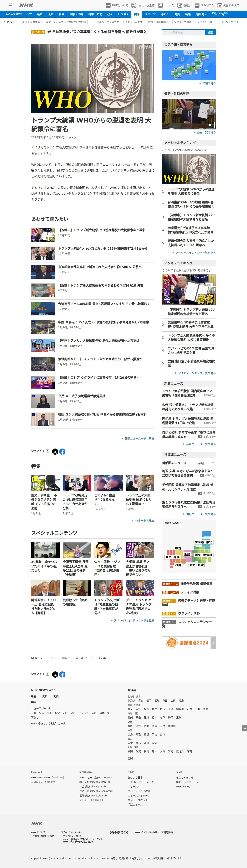Image resolution: width=247 pixels, height=868 pixels.
Task: Open special content 佐々木朗希 ドジャース card
Action: click(108, 559)
